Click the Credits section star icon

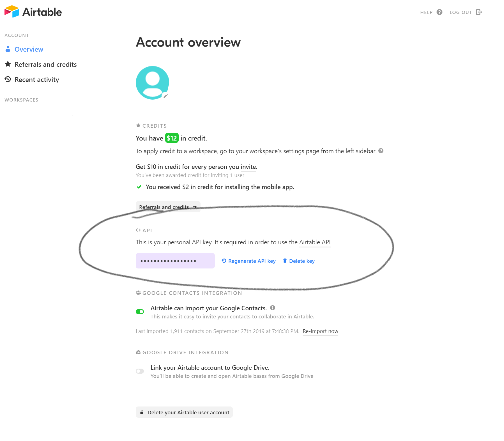(138, 125)
